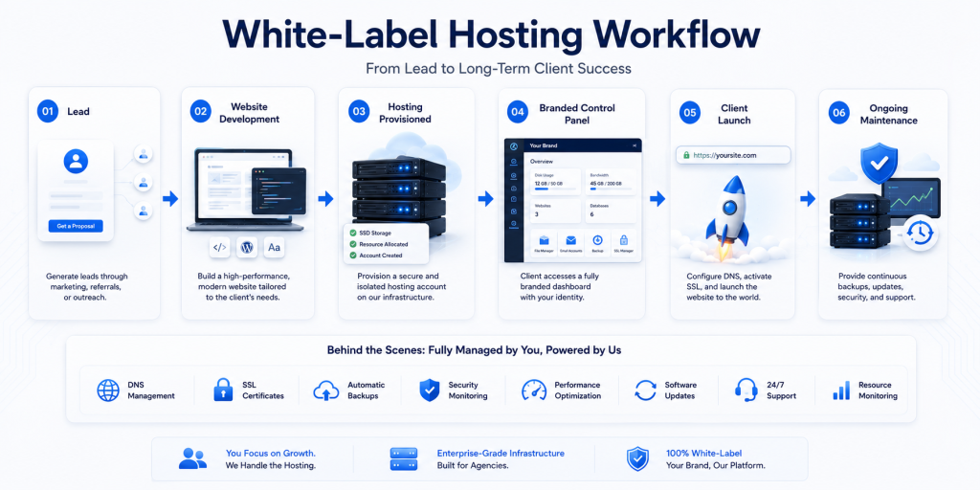Click the Behind the Scenes section heading

pyautogui.click(x=474, y=350)
